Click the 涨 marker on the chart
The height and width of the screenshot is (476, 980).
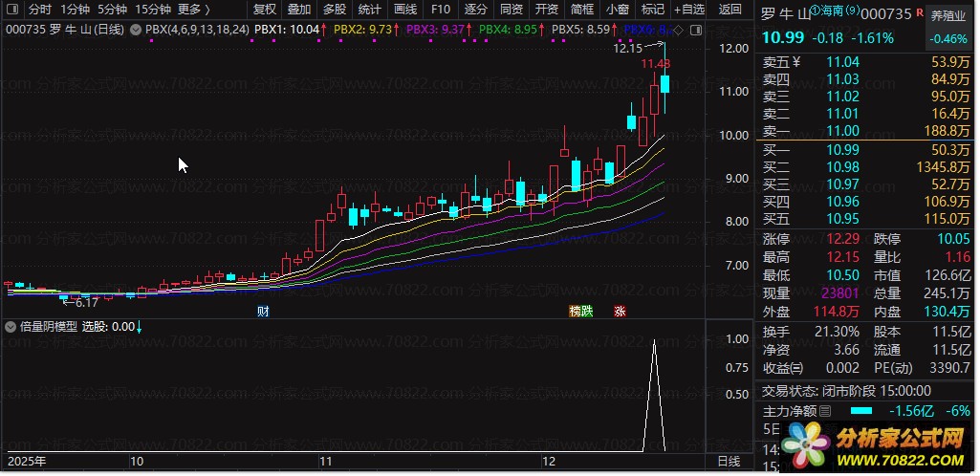point(620,311)
